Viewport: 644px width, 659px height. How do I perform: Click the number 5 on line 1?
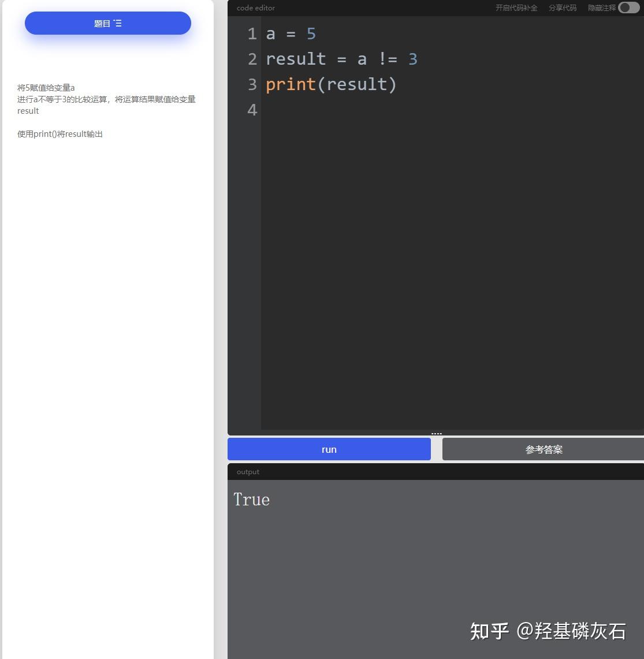point(311,33)
